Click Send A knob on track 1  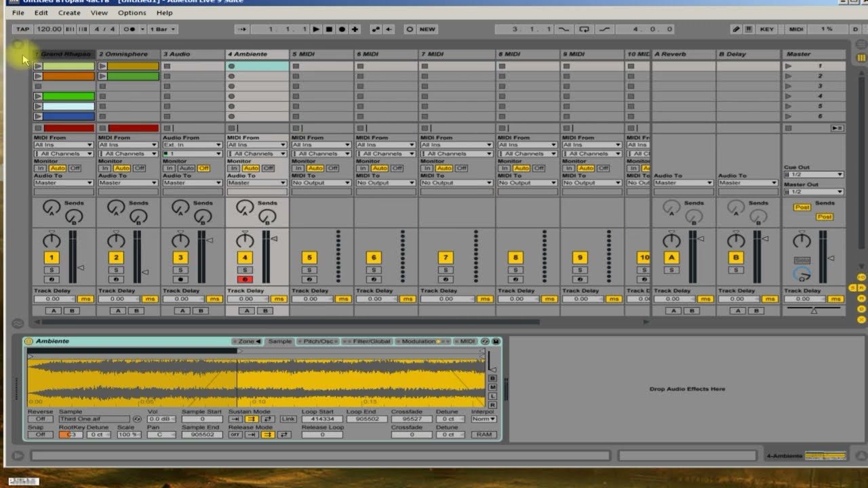(x=51, y=208)
